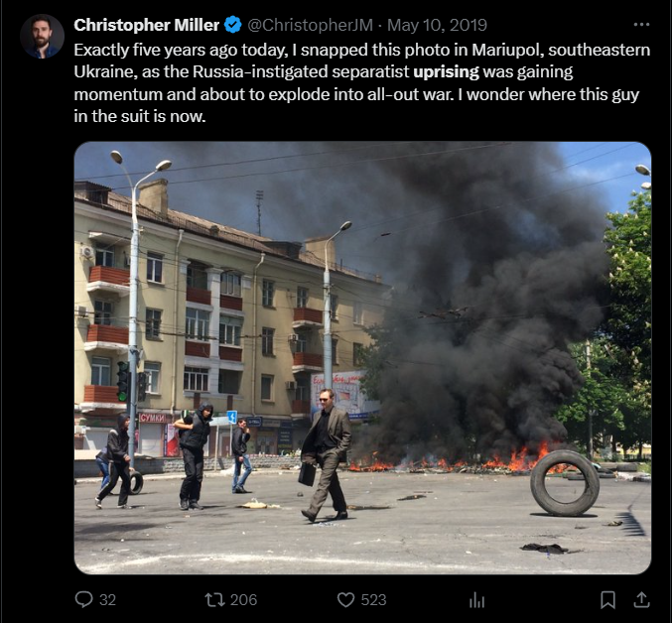Open Christopher Miller's profile avatar

click(x=42, y=37)
